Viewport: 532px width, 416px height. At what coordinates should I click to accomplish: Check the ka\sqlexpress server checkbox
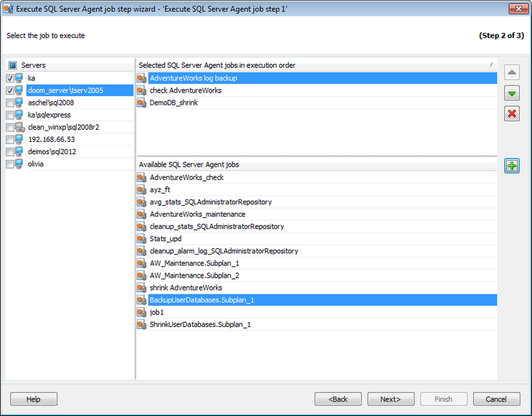[x=10, y=115]
